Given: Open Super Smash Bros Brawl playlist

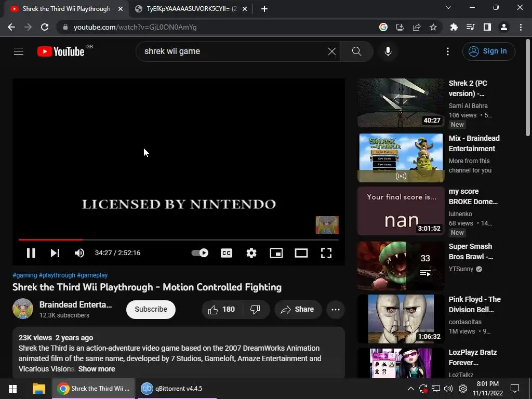Looking at the screenshot, I should click(x=401, y=265).
